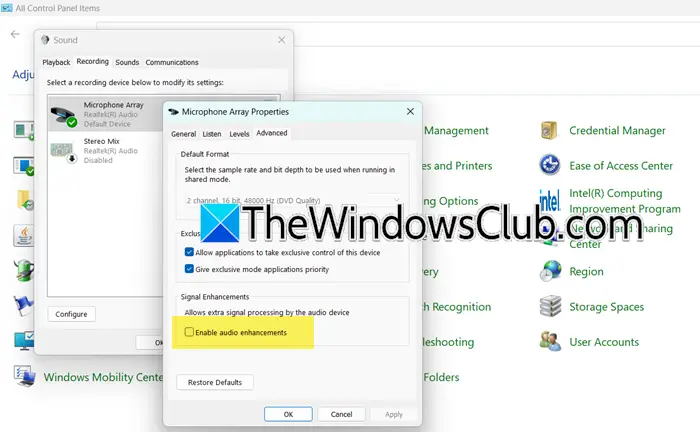700x432 pixels.
Task: Open Intel(R) Computing Improvement Program link
Action: point(625,201)
